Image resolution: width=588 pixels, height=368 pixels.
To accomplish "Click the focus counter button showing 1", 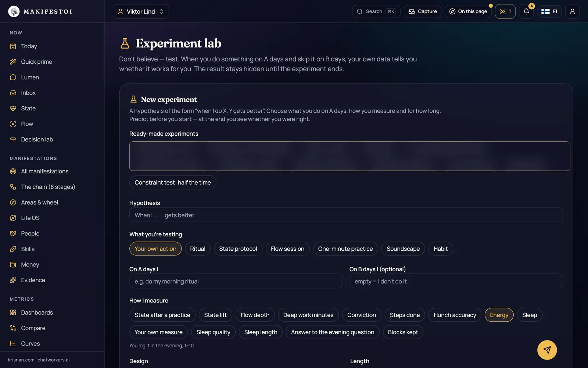I will click(x=505, y=11).
